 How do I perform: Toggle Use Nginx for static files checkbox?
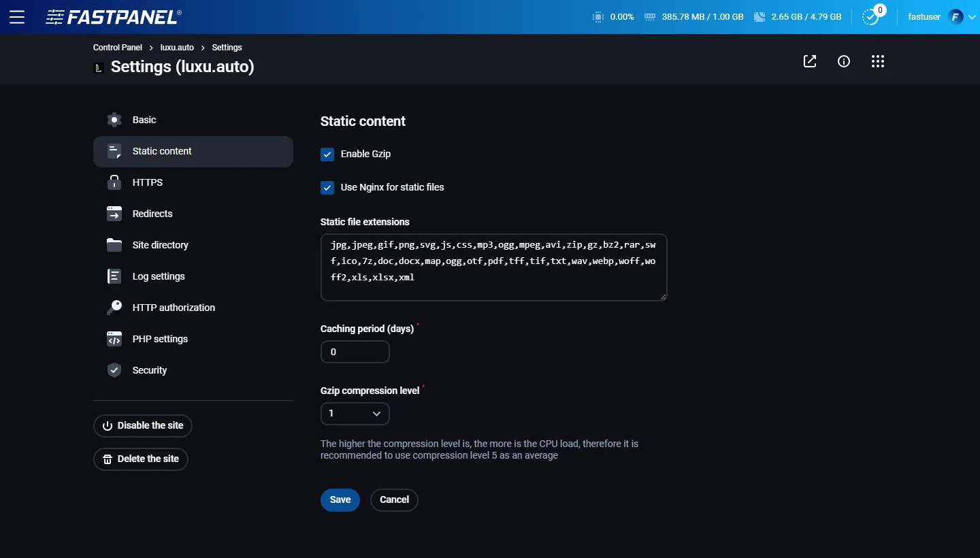327,188
